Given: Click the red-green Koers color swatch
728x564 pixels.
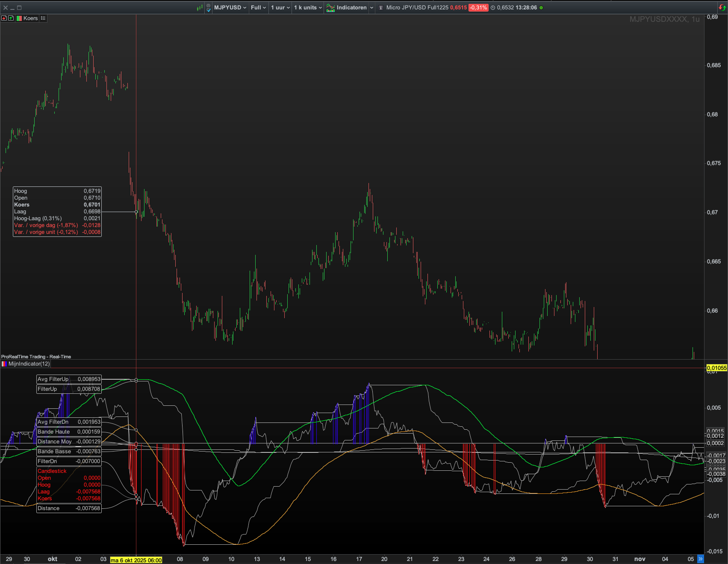Looking at the screenshot, I should pos(19,18).
